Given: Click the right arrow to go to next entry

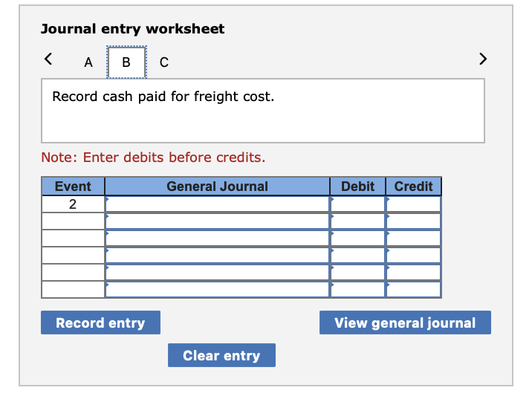Looking at the screenshot, I should (483, 59).
